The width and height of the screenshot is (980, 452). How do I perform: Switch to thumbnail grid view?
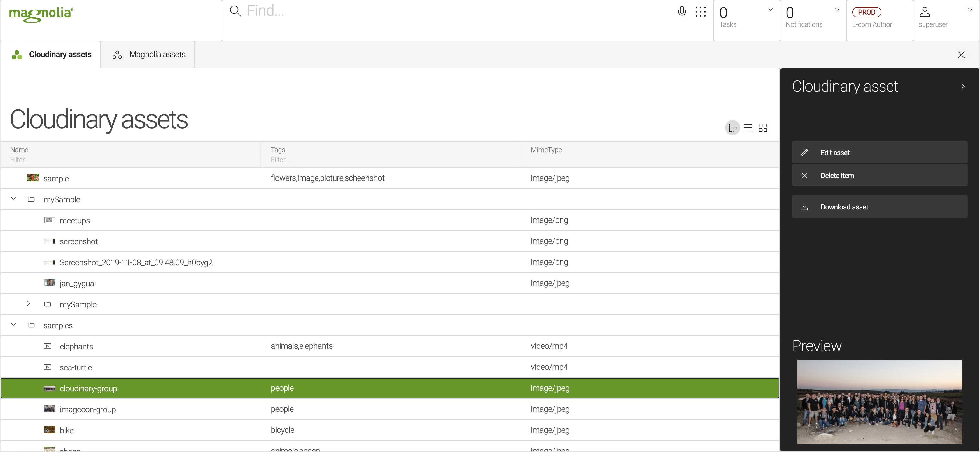pos(763,128)
